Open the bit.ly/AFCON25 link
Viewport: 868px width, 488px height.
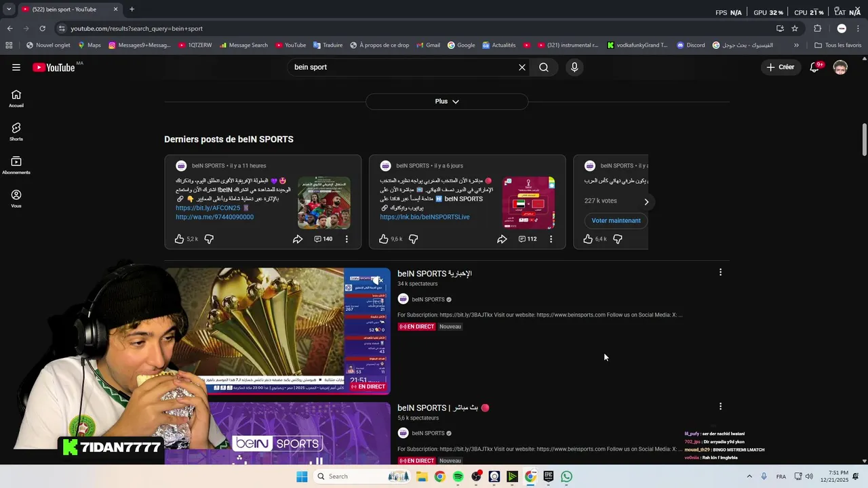[208, 208]
